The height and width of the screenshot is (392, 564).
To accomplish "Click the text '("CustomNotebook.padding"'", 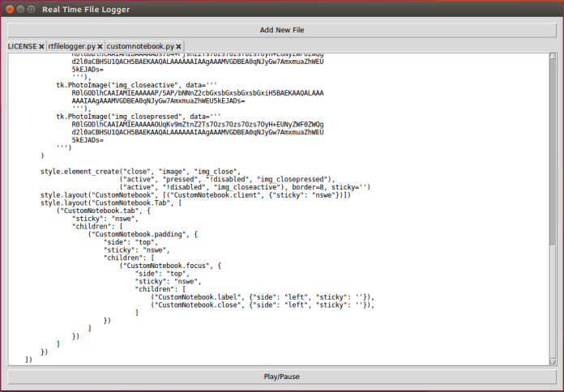I will (x=139, y=235).
